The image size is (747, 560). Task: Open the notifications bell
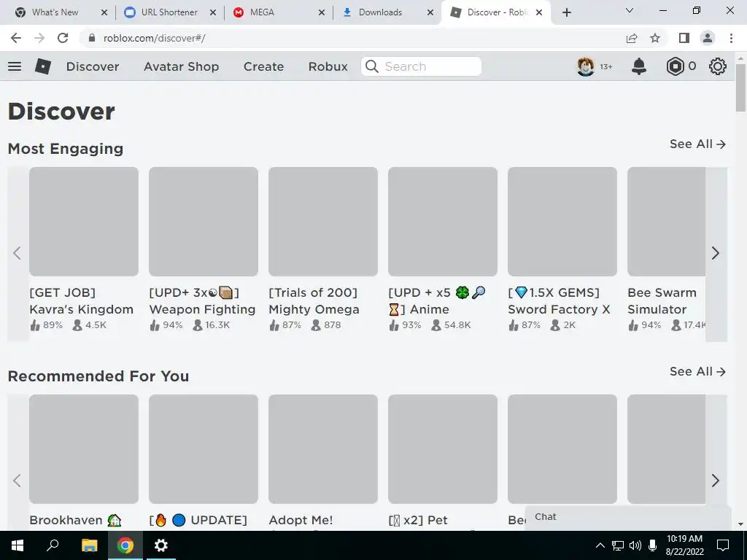click(639, 66)
